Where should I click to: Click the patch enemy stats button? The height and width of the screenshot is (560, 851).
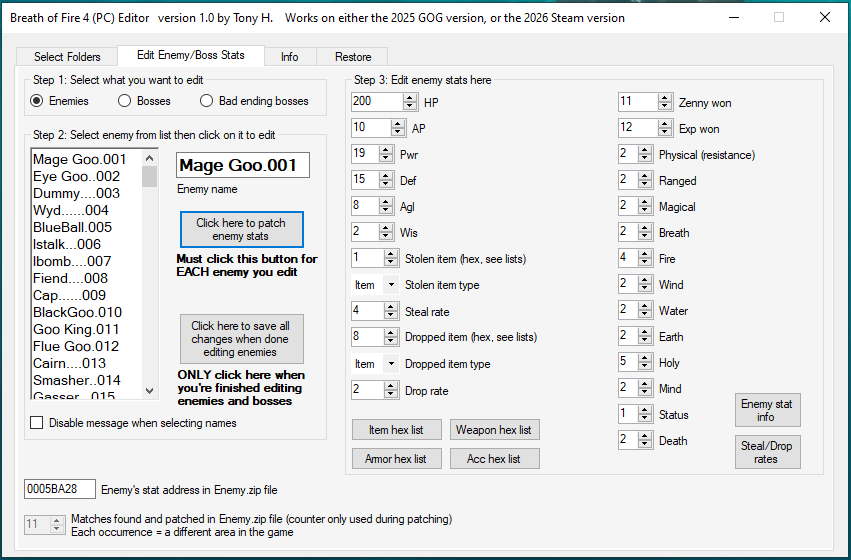pos(241,230)
